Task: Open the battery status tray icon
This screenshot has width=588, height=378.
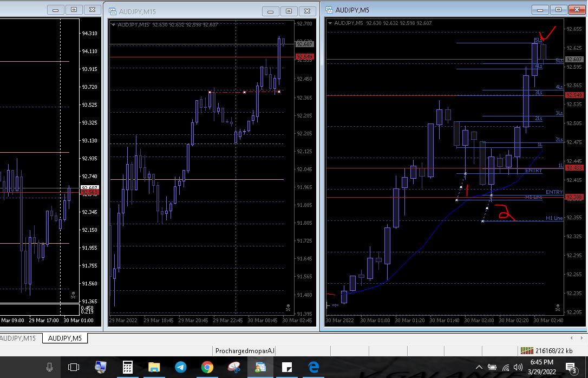Action: pyautogui.click(x=492, y=367)
